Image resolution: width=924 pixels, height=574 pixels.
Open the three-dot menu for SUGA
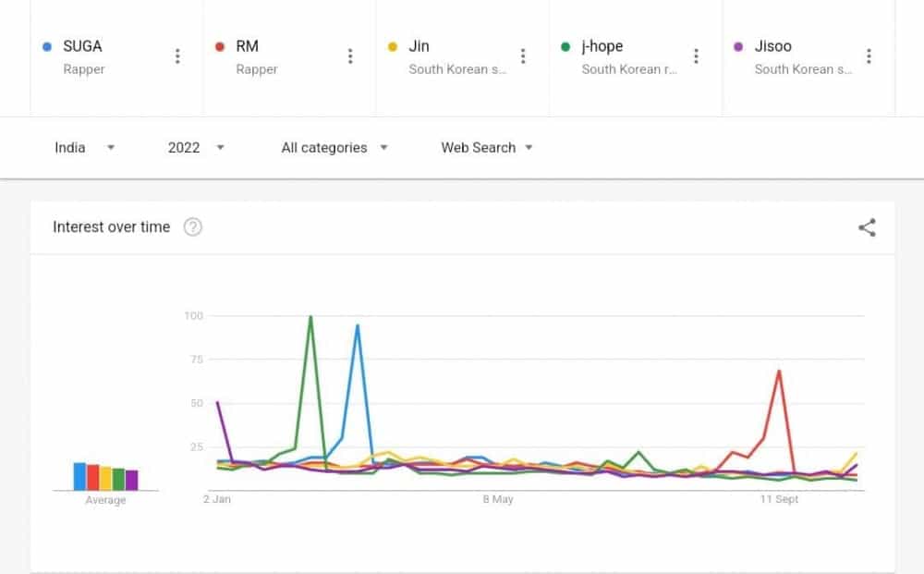point(177,56)
